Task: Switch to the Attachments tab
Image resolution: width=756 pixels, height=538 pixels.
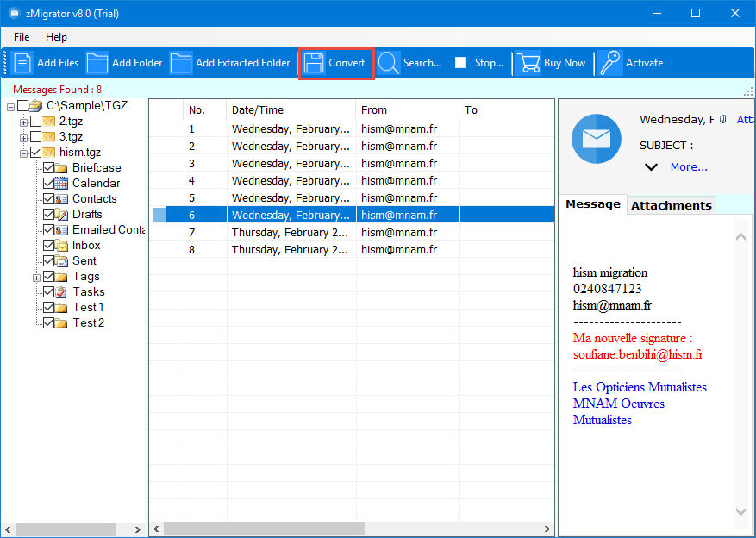Action: pyautogui.click(x=672, y=205)
